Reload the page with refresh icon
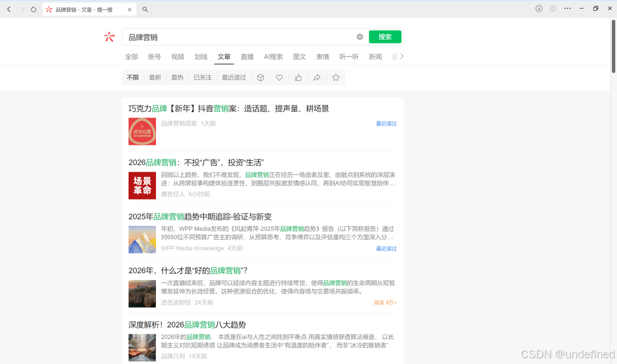The image size is (617, 364). coord(34,10)
